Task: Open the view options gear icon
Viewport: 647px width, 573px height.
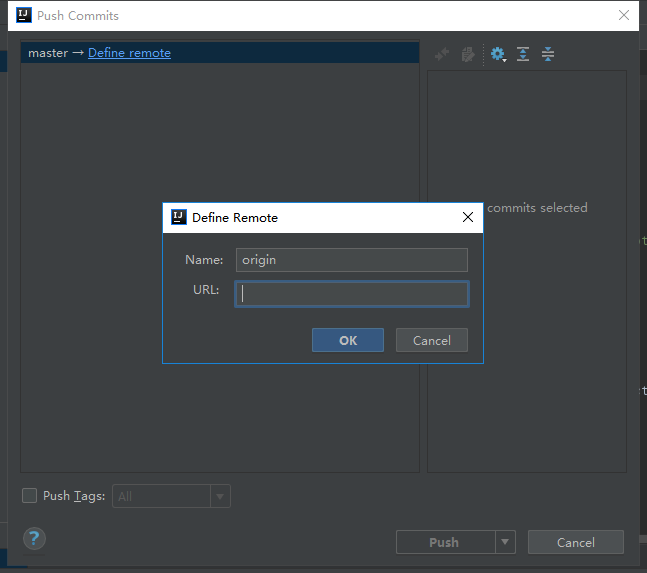Action: click(x=498, y=54)
